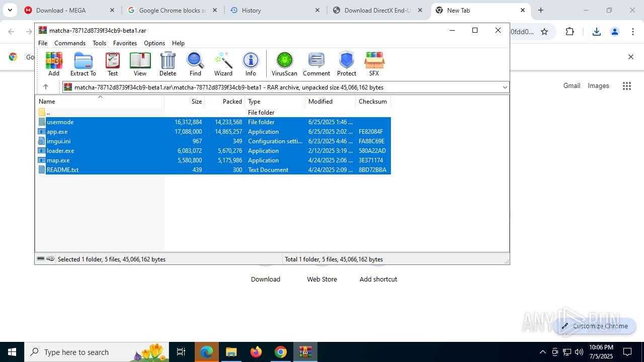
Task: Switch to History tab
Action: [275, 10]
